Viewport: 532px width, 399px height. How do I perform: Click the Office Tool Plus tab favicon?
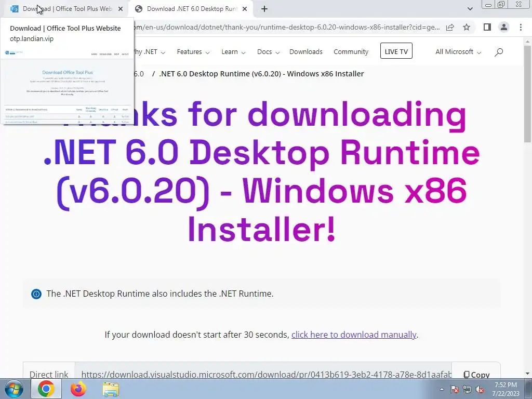[x=14, y=9]
